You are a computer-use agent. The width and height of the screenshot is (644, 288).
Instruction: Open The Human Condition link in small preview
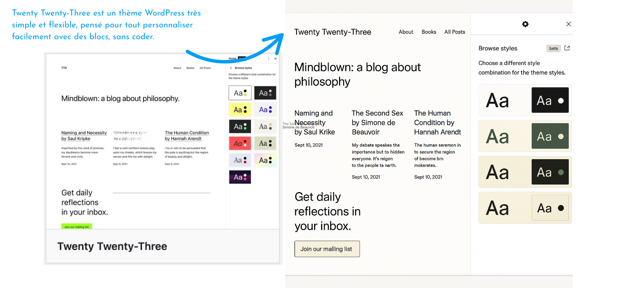click(x=187, y=136)
